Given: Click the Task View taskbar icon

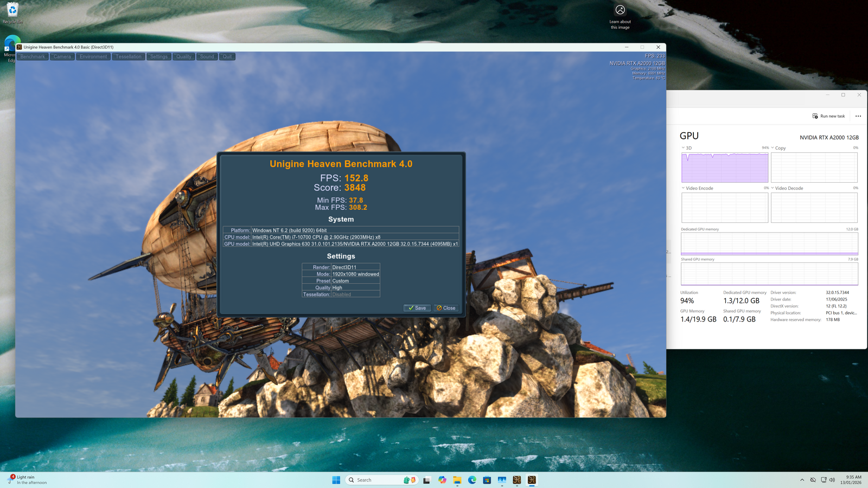Looking at the screenshot, I should pos(427,480).
